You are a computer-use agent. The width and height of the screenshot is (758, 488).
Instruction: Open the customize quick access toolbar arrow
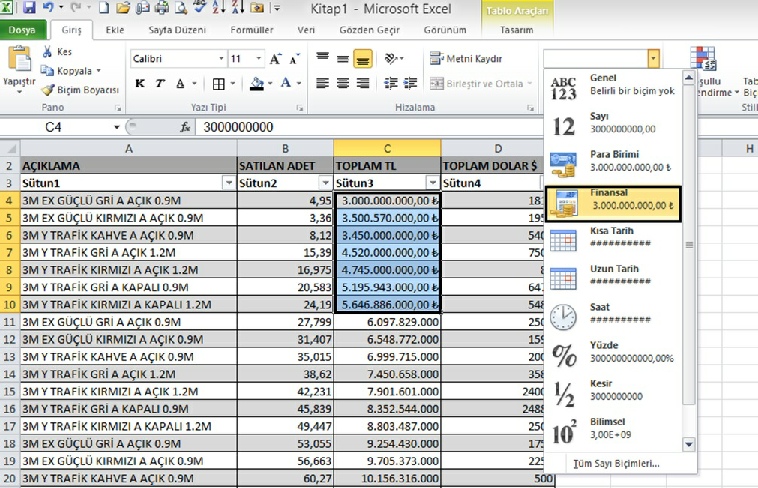277,8
